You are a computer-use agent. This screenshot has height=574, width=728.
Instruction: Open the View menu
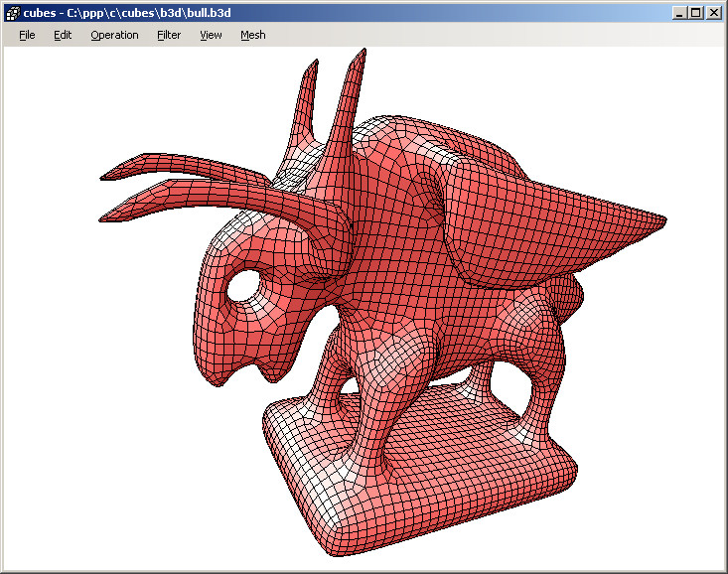click(211, 35)
